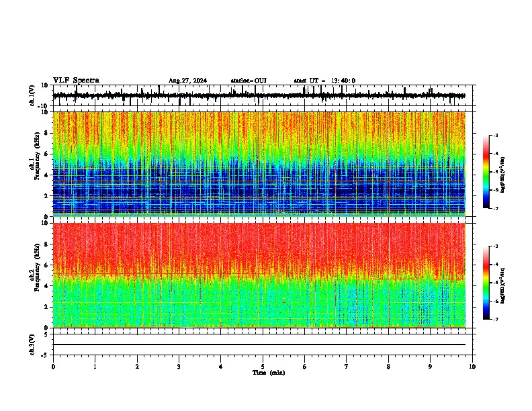
Task: Click the "ch.1(V)" waveform axis label
Action: 32,95
